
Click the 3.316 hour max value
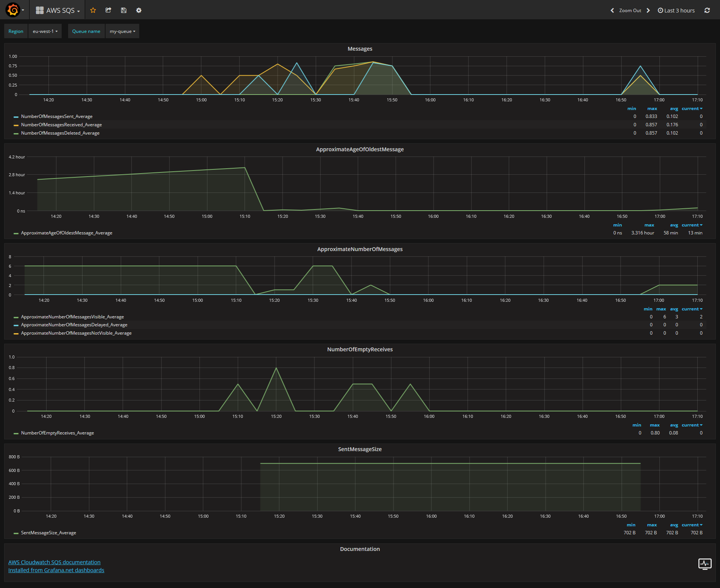point(642,233)
